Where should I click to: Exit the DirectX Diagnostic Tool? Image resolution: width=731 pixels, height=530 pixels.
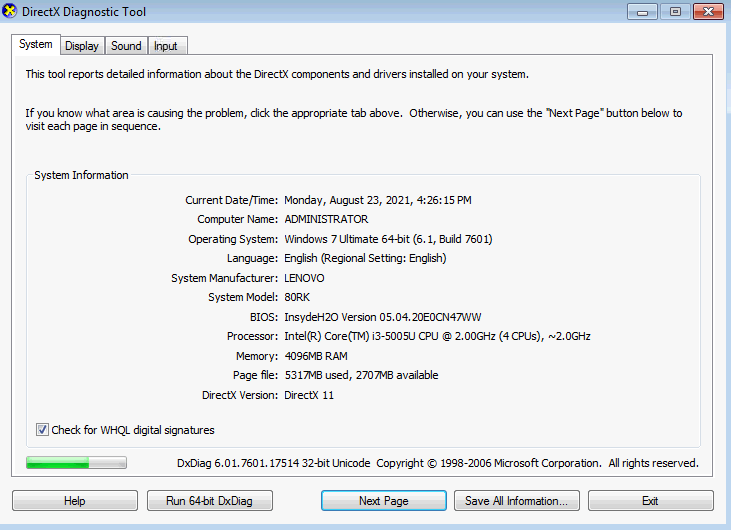point(651,501)
